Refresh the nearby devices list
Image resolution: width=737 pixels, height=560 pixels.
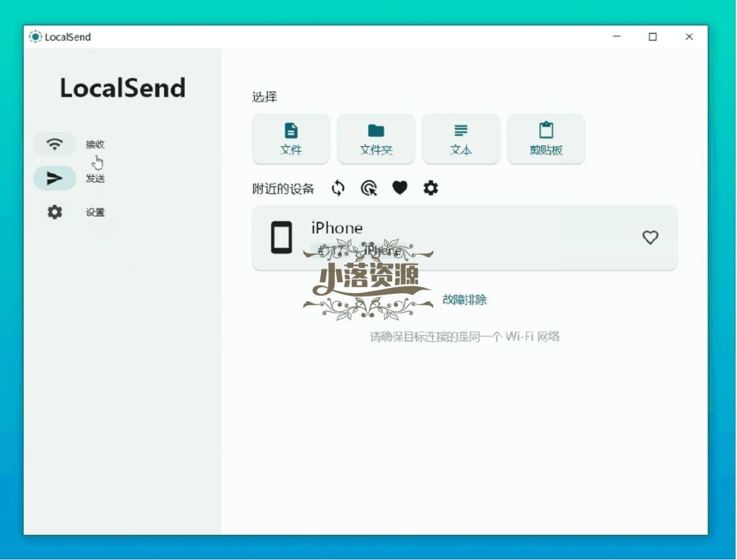[x=338, y=189]
